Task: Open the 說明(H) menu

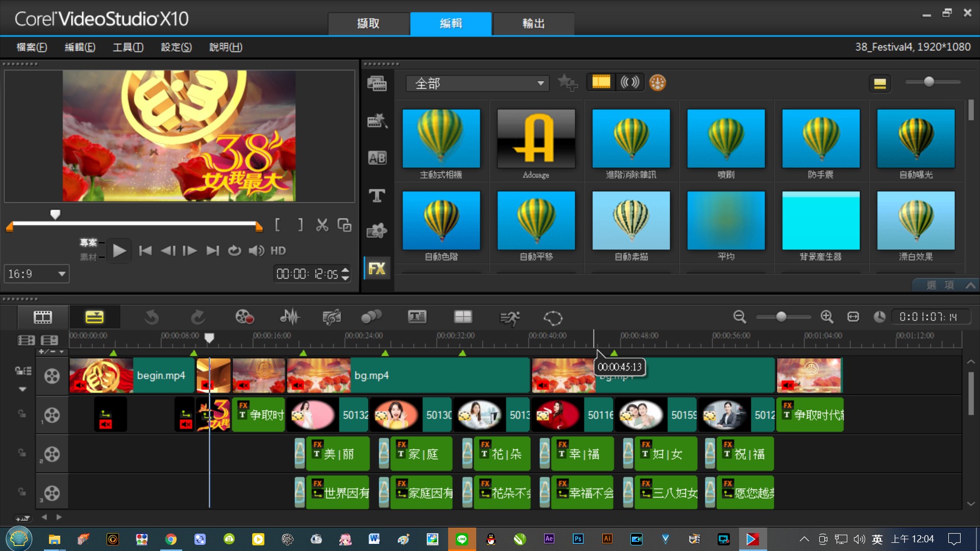Action: pos(226,47)
